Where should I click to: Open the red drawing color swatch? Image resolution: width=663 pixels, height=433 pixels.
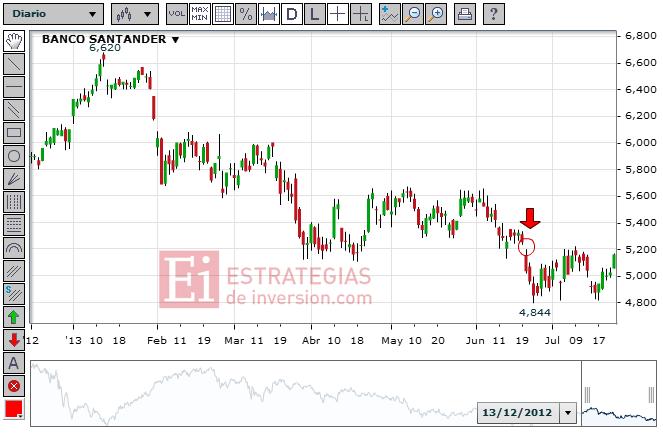point(14,408)
